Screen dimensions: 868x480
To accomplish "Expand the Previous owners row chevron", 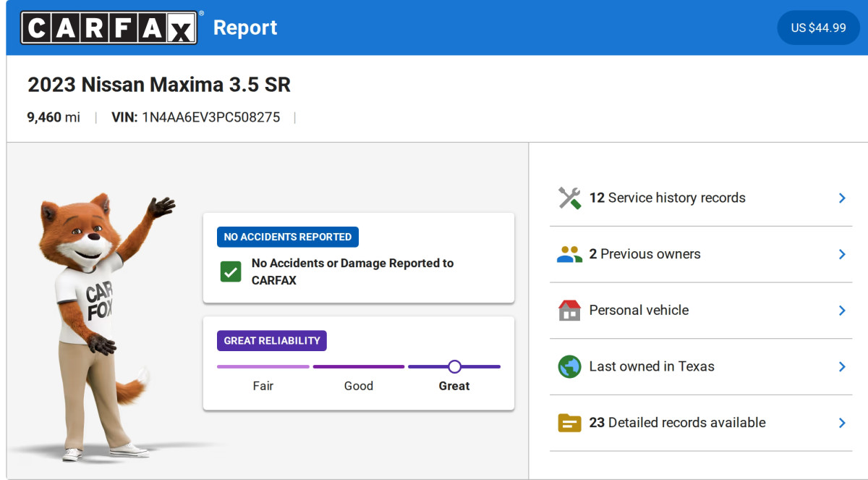I will 842,254.
